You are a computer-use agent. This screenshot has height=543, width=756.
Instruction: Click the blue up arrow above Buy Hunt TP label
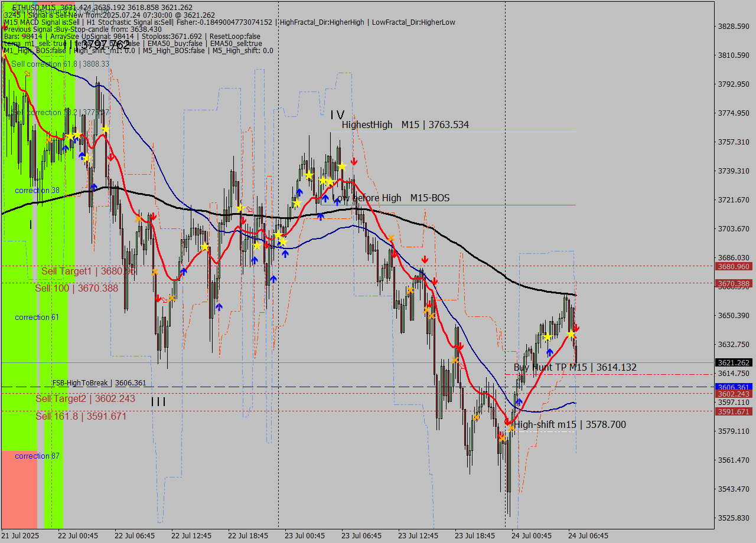coord(549,352)
